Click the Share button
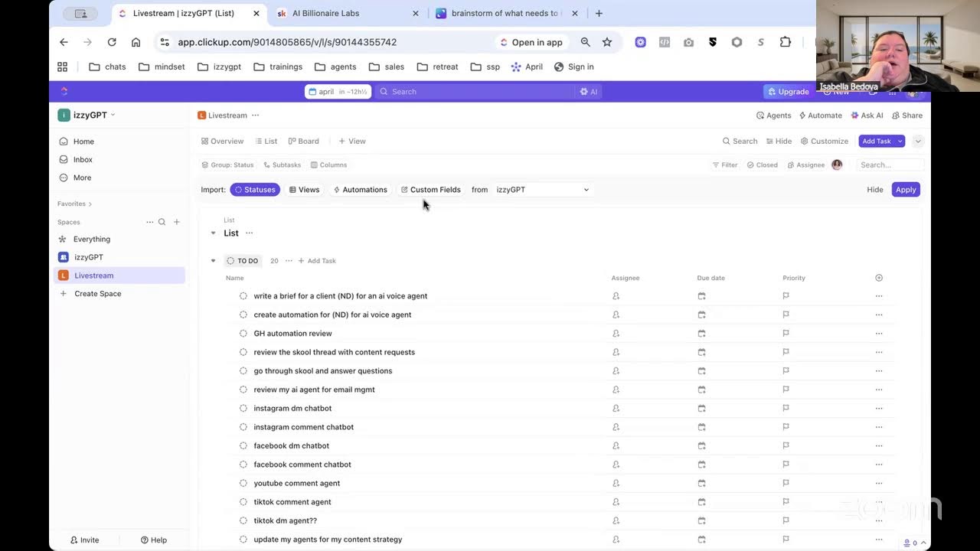The height and width of the screenshot is (551, 980). click(x=906, y=116)
